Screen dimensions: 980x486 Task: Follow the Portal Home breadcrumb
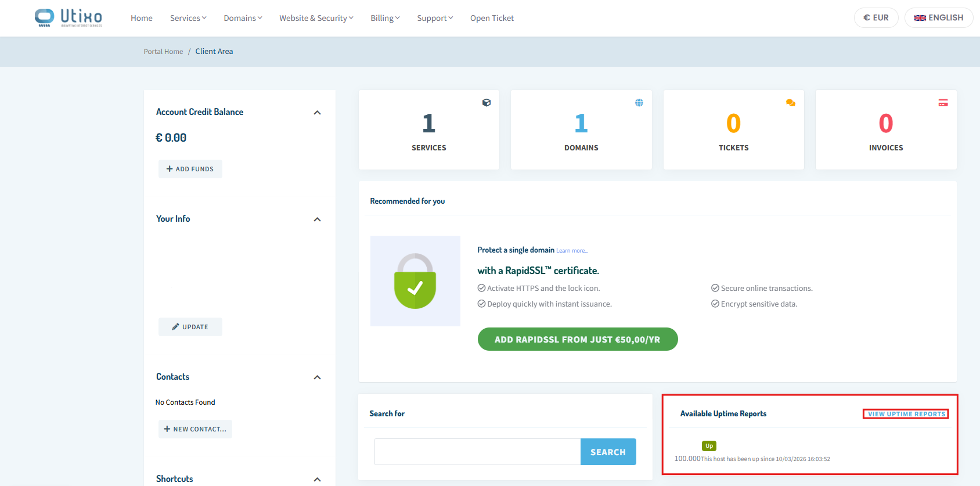(163, 52)
